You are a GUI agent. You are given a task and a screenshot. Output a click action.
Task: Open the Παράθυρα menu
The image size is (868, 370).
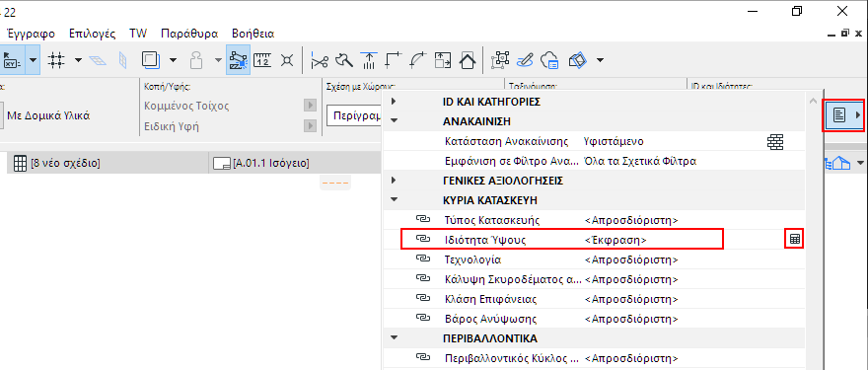pos(189,34)
